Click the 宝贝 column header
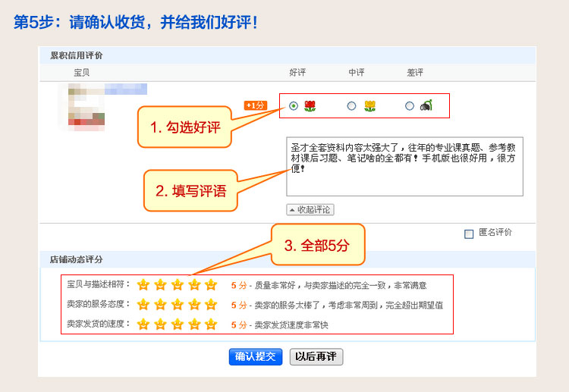This screenshot has height=392, width=569. [82, 73]
